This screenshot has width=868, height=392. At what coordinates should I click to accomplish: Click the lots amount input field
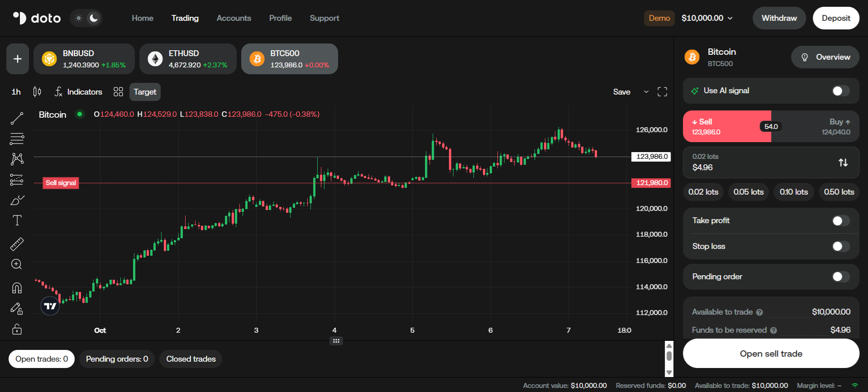tap(771, 163)
